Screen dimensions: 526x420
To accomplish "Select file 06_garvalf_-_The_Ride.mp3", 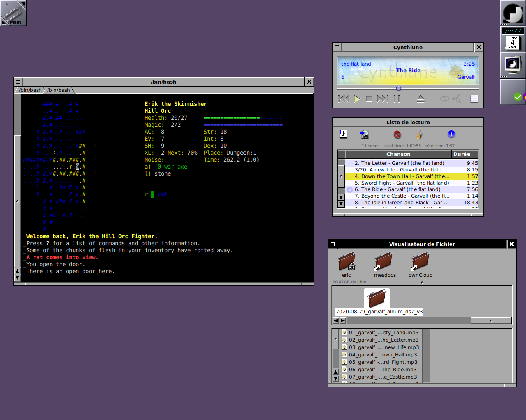I will 382,370.
